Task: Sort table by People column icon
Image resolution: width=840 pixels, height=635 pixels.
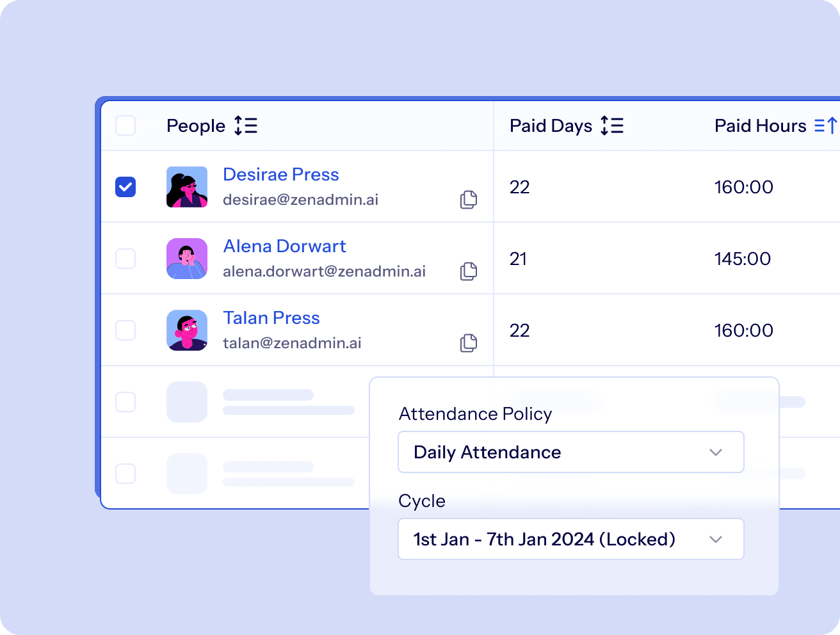Action: coord(246,125)
